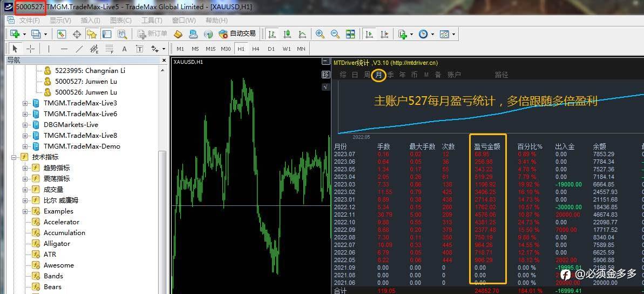Toggle the 自动交易 auto trading button
Image resolution: width=644 pixels, height=294 pixels.
[x=237, y=34]
